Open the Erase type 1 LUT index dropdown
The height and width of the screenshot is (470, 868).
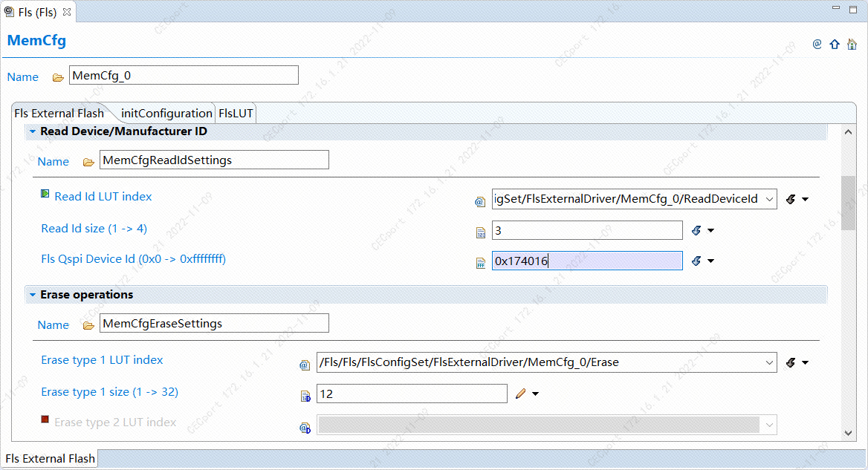pos(769,362)
